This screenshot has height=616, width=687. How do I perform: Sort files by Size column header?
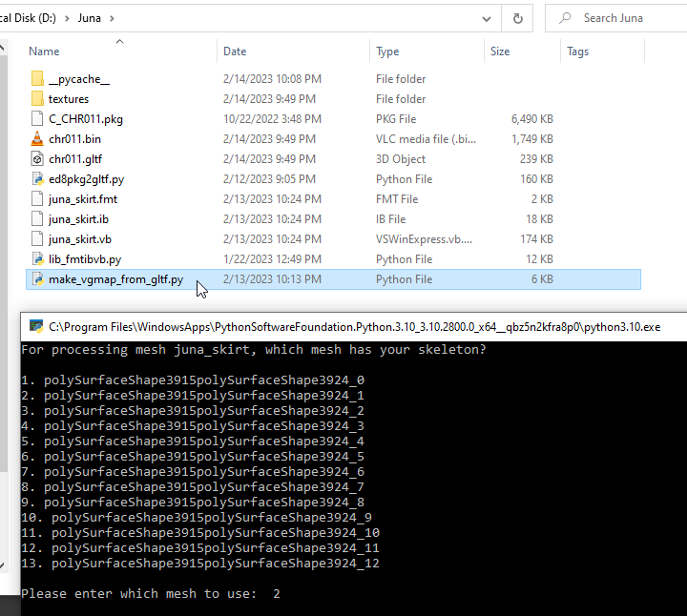[500, 51]
